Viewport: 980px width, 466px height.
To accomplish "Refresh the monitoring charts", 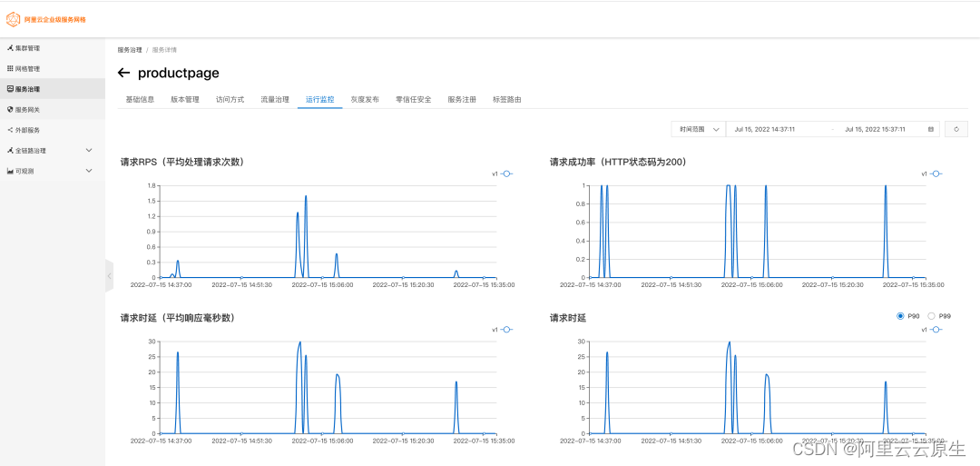I will click(x=956, y=130).
